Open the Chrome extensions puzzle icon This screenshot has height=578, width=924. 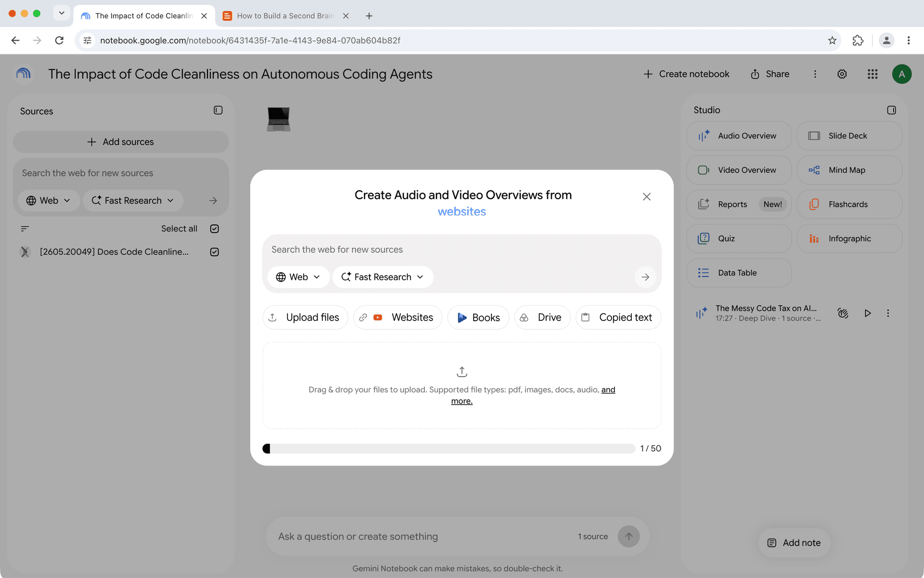pyautogui.click(x=858, y=40)
